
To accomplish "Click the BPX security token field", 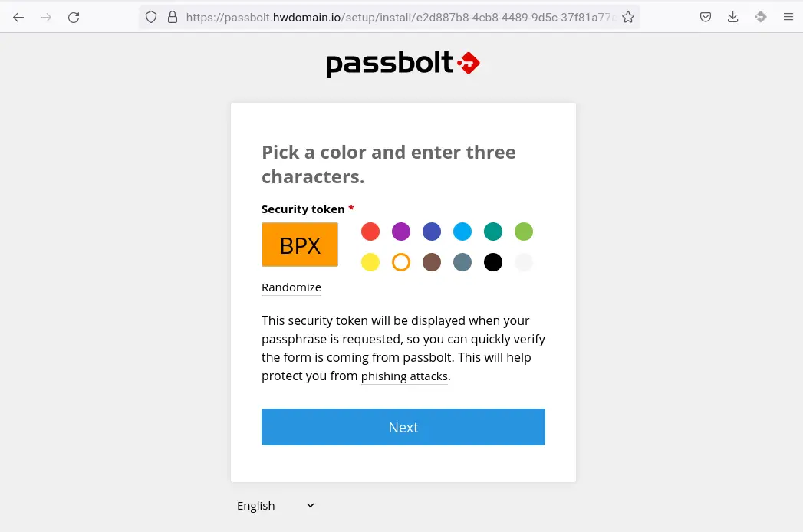I will [x=300, y=245].
